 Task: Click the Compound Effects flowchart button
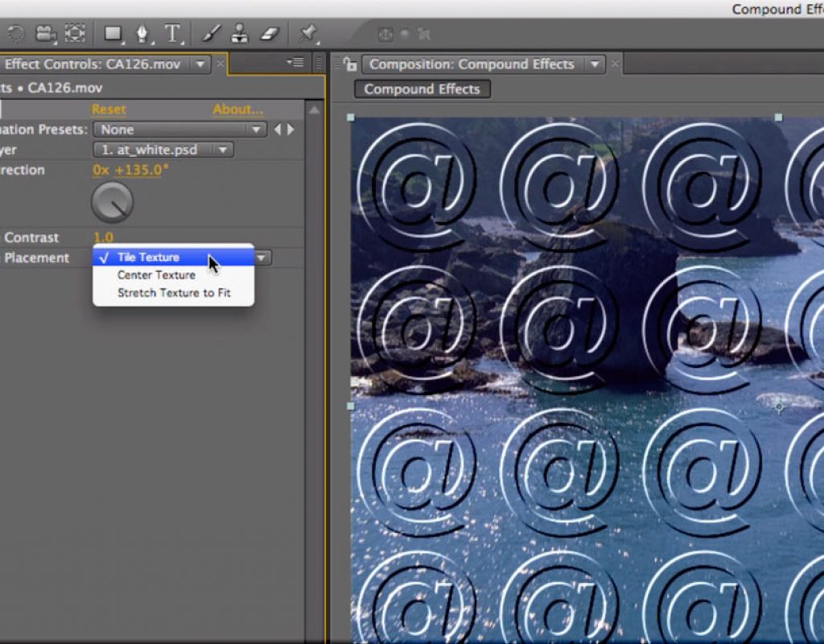pos(422,89)
